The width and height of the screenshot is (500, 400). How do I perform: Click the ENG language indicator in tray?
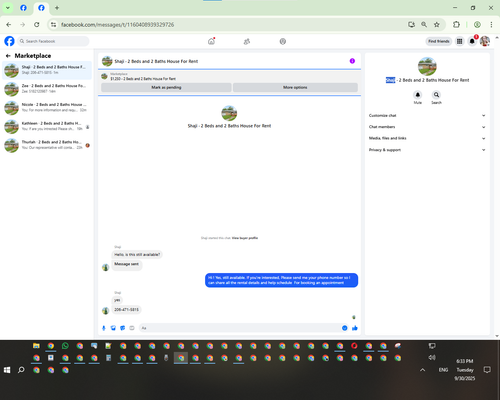[x=443, y=370]
